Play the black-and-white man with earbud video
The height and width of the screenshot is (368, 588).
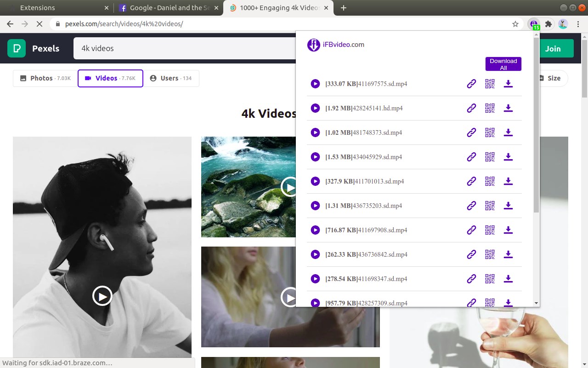coord(102,296)
